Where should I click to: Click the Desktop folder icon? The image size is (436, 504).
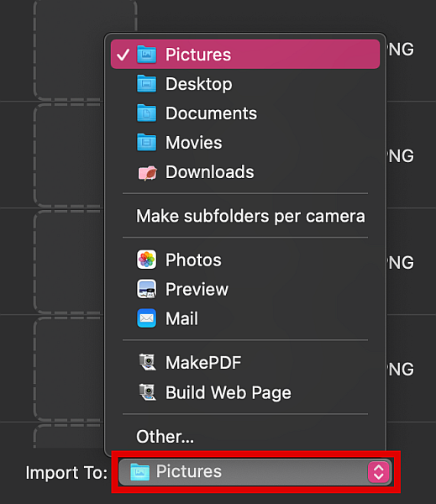147,83
